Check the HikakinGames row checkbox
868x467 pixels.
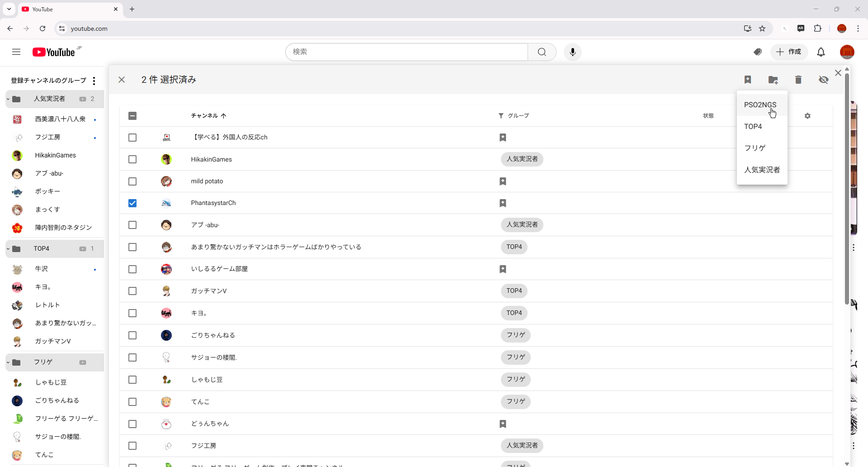[x=132, y=159]
